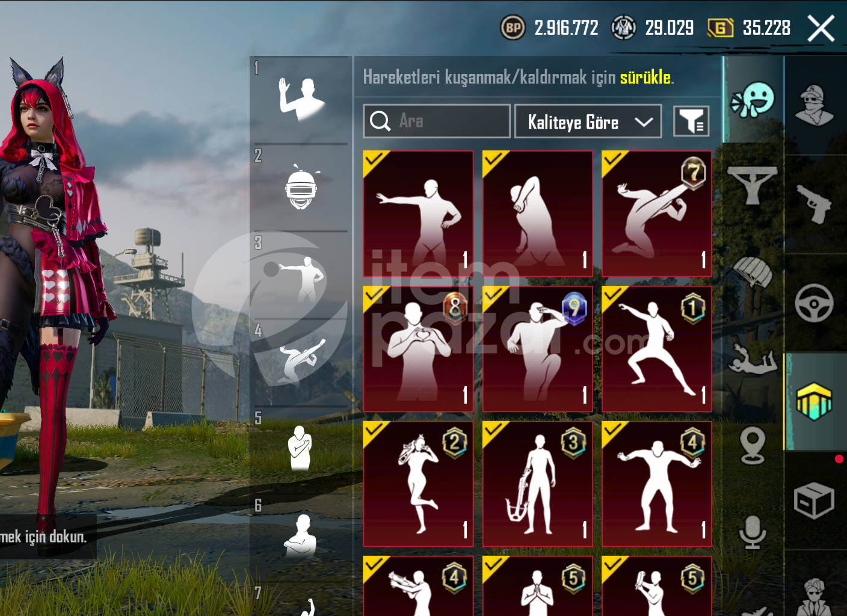Select the pistol weapon skins icon
Viewport: 847px width, 616px height.
pos(814,204)
